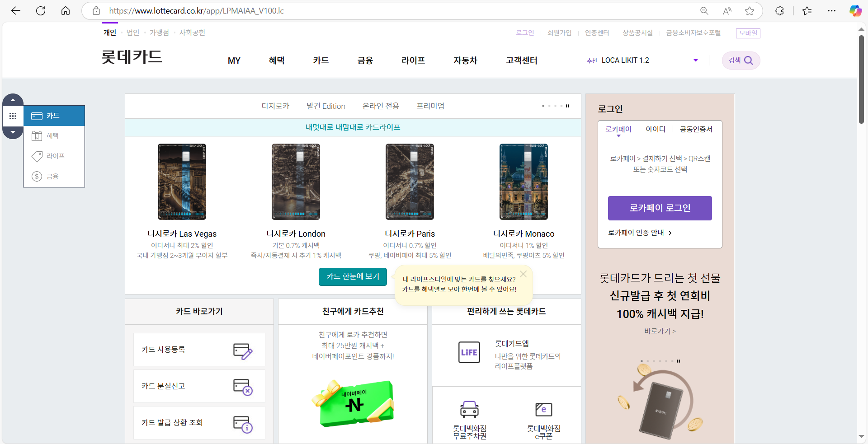Click the 카드 한눈에 보기 button
868x444 pixels.
tap(353, 276)
